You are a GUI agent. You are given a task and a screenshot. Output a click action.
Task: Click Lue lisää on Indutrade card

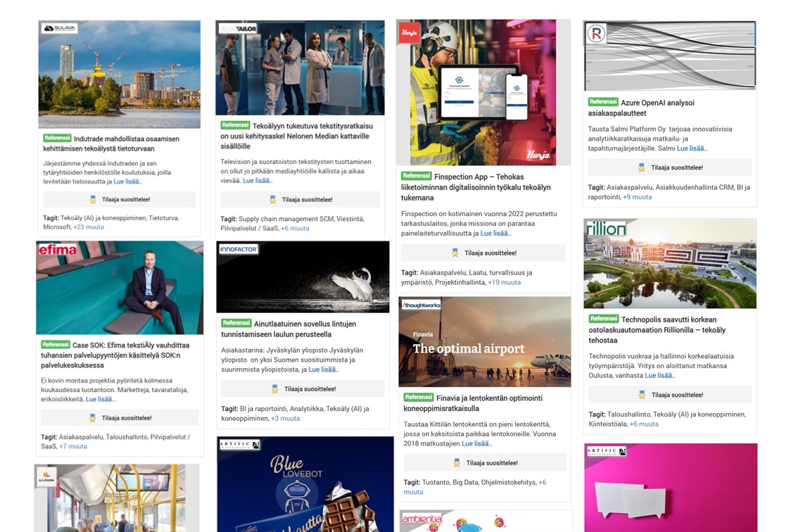tap(128, 182)
